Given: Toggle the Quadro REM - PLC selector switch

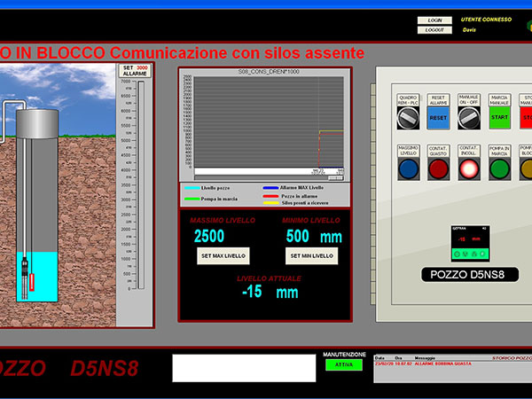Looking at the screenshot, I should pyautogui.click(x=408, y=116).
